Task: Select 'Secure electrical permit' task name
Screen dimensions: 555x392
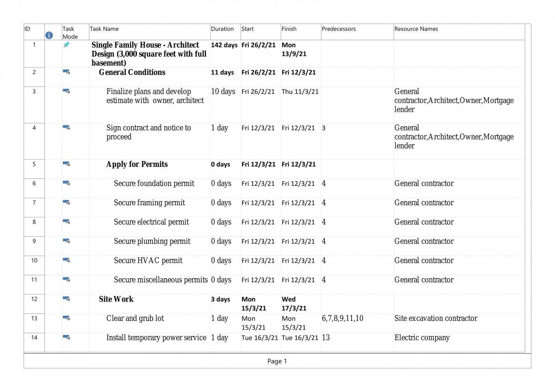Action: click(151, 222)
